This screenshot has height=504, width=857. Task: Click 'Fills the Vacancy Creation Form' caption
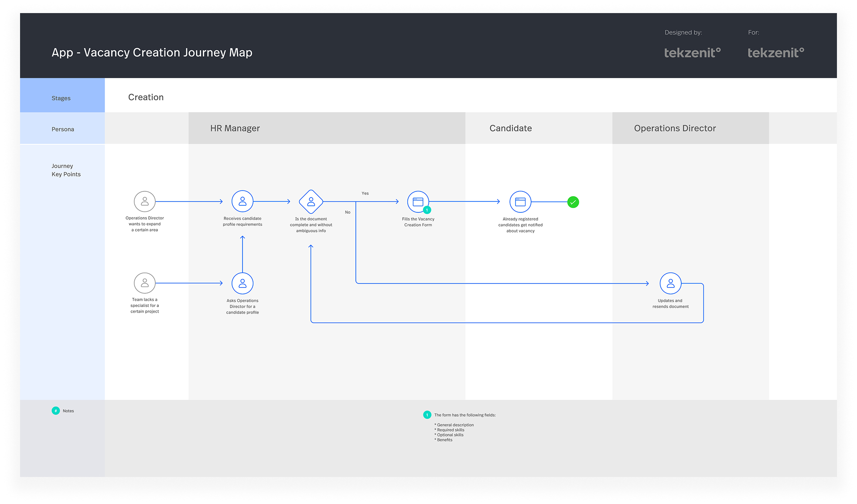tap(418, 222)
